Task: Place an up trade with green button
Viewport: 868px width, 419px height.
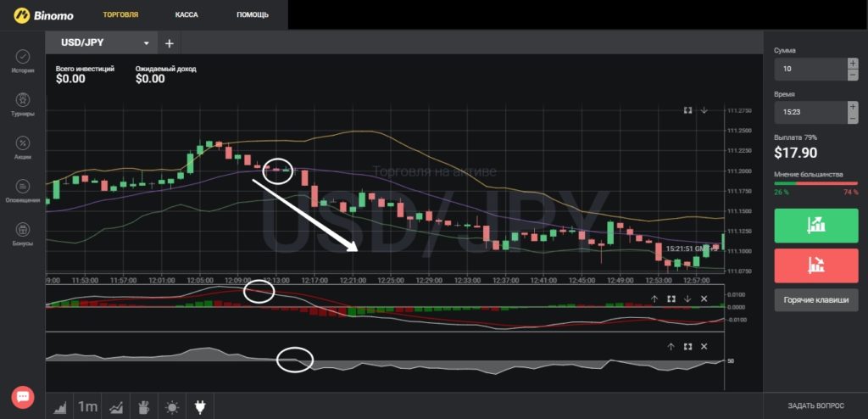Action: 816,226
